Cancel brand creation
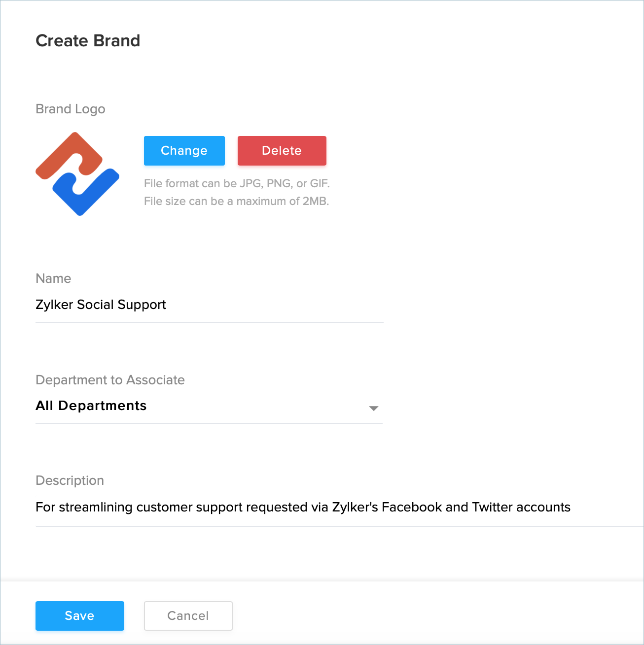The image size is (644, 645). coord(188,615)
